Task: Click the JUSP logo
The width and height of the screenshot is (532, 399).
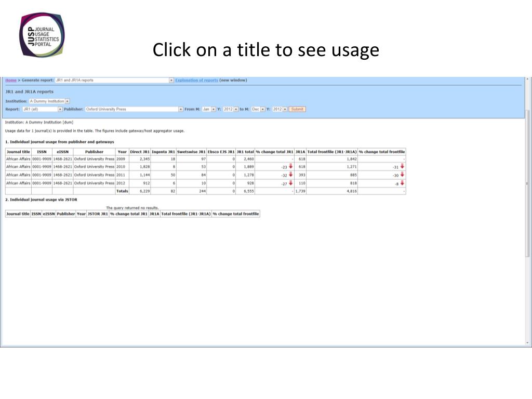Action: 42,35
